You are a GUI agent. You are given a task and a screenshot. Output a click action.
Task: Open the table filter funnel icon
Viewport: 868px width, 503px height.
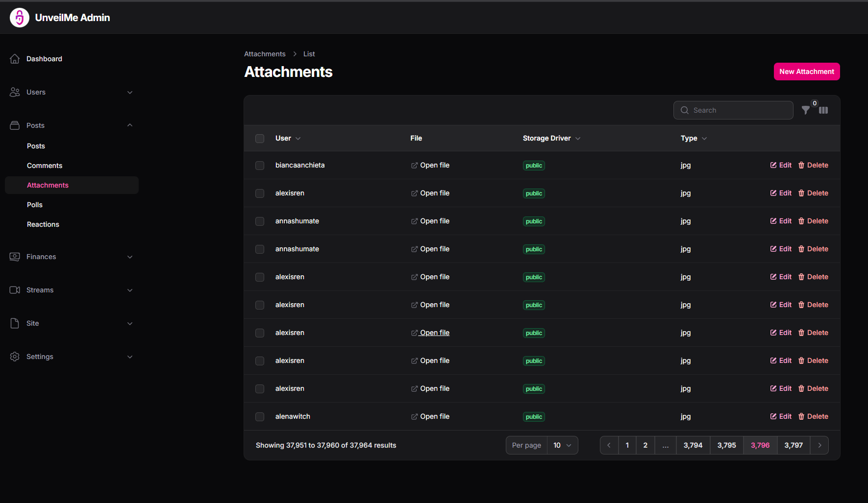[x=805, y=110]
